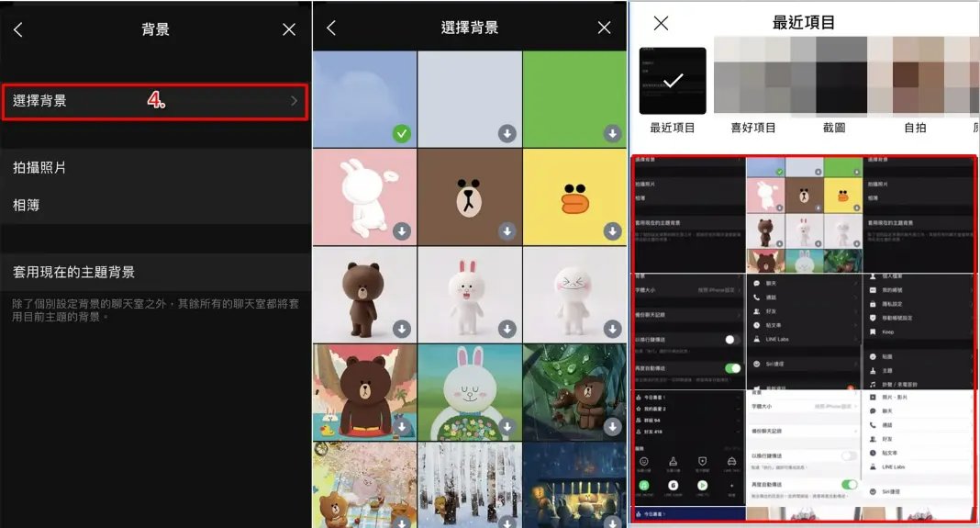Select the light gray color background

pos(470,99)
